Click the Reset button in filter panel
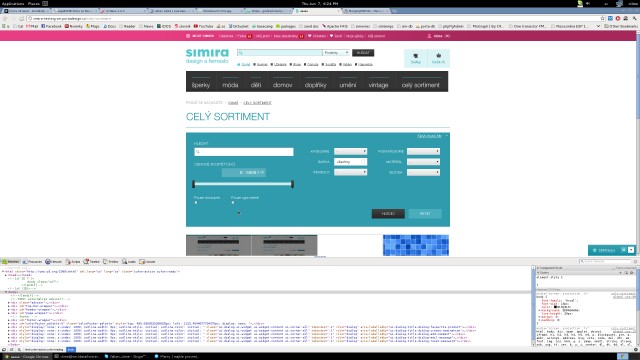 tap(425, 213)
